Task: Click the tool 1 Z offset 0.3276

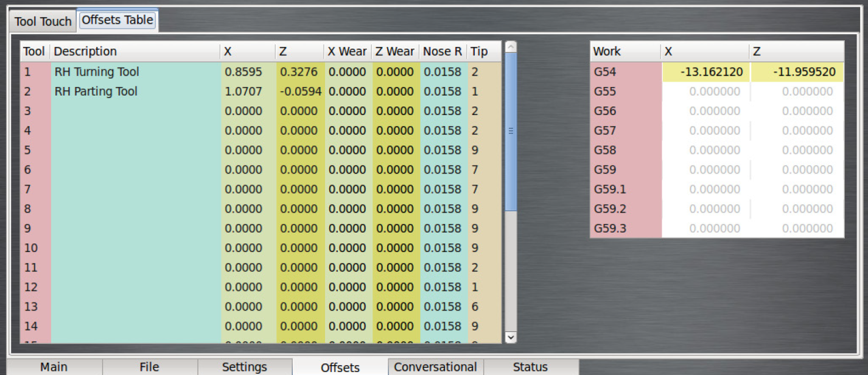Action: (299, 72)
